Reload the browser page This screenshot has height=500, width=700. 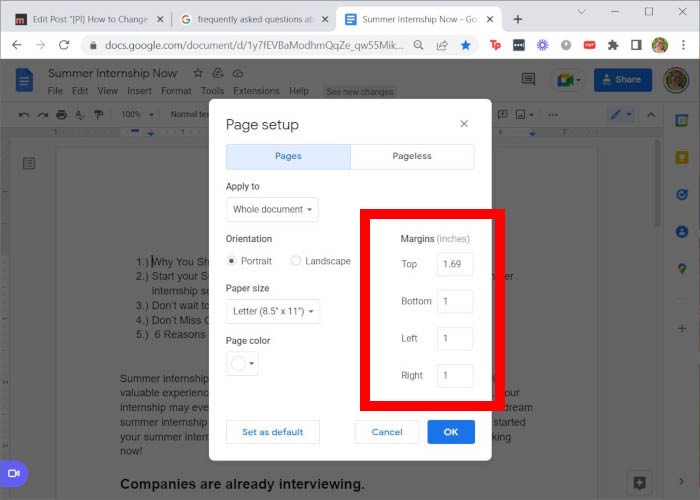click(64, 45)
